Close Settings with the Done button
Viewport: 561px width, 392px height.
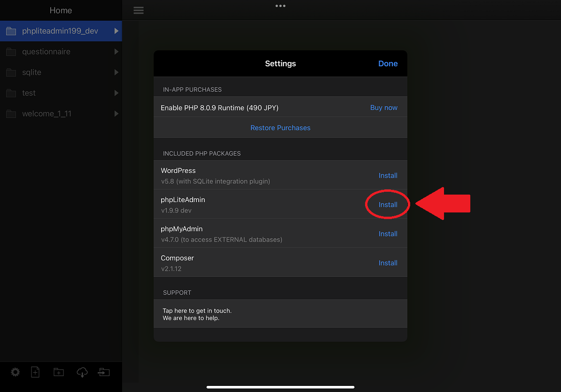[388, 64]
